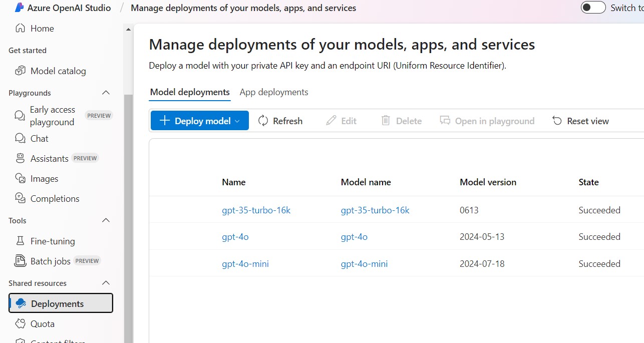The width and height of the screenshot is (644, 343).
Task: Click the Delete trash can icon
Action: coord(386,121)
